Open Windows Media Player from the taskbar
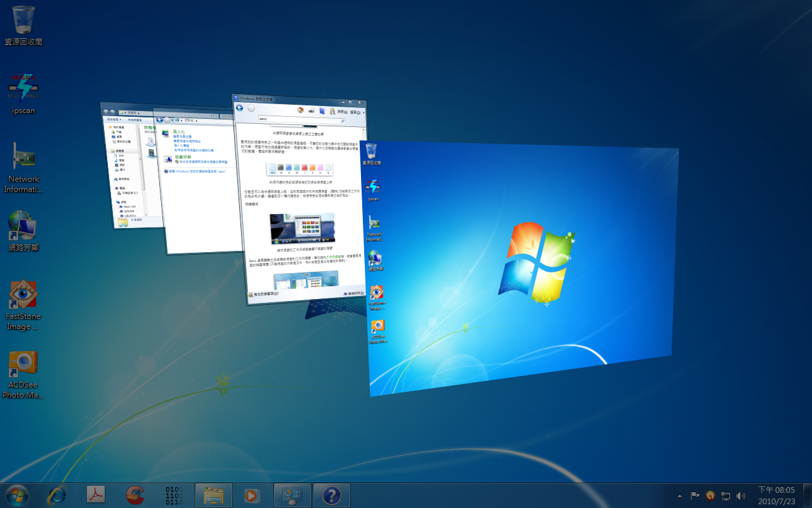Viewport: 812px width, 508px height. [252, 495]
